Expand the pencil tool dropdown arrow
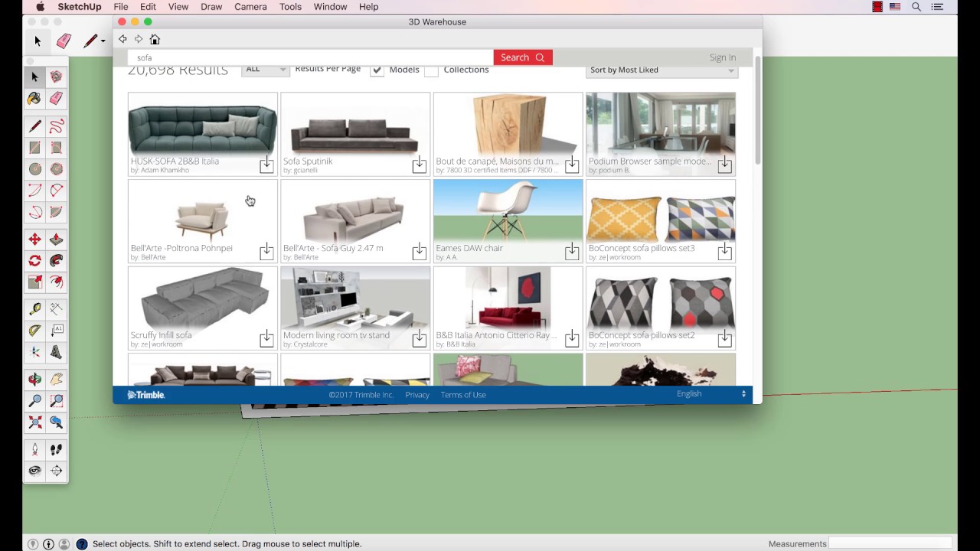This screenshot has height=551, width=980. point(103,41)
